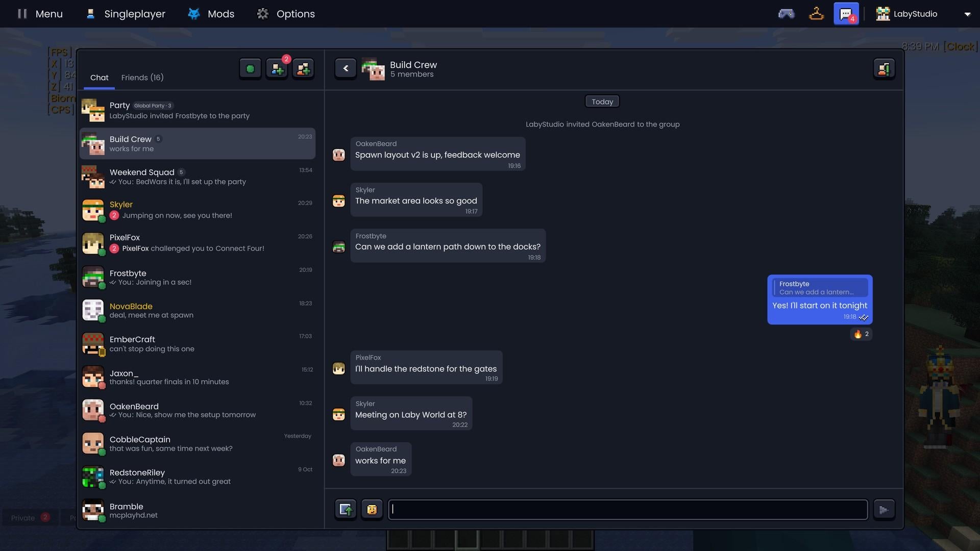Click Skyler's avatar next to market message
980x551 pixels.
point(339,201)
